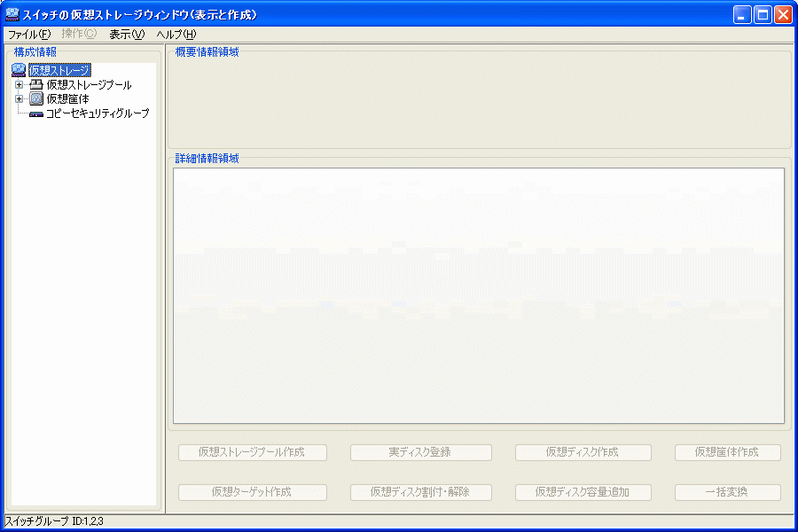Open the ファイル(F) menu
798x532 pixels.
point(29,34)
